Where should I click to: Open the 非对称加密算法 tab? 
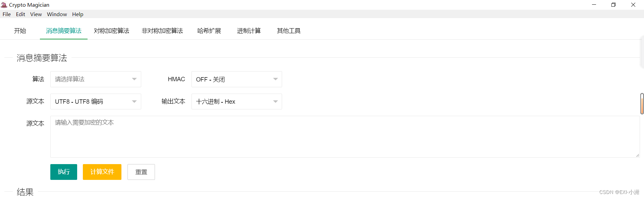(x=162, y=31)
